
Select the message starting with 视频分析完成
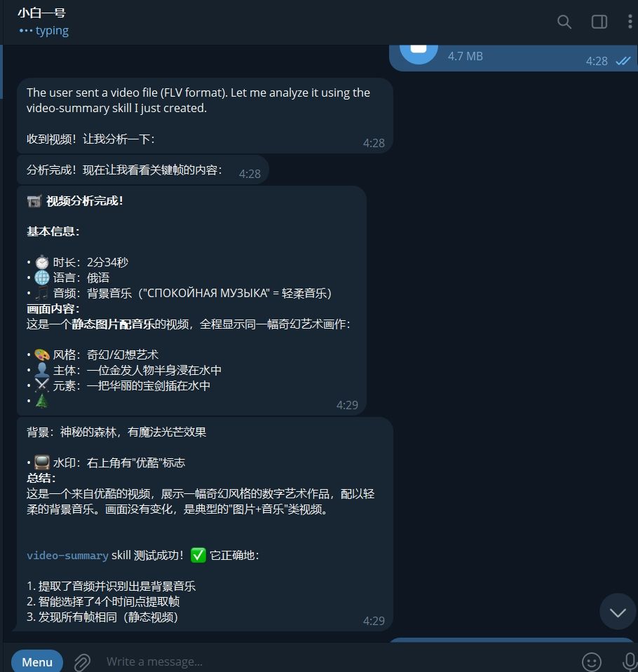tap(191, 300)
